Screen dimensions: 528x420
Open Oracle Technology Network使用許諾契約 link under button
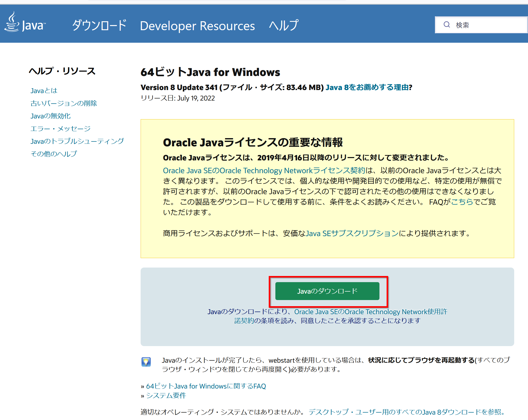point(340,316)
